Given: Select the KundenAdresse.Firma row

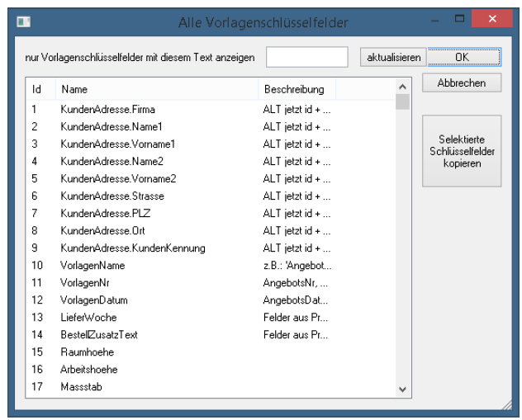Looking at the screenshot, I should [107, 110].
